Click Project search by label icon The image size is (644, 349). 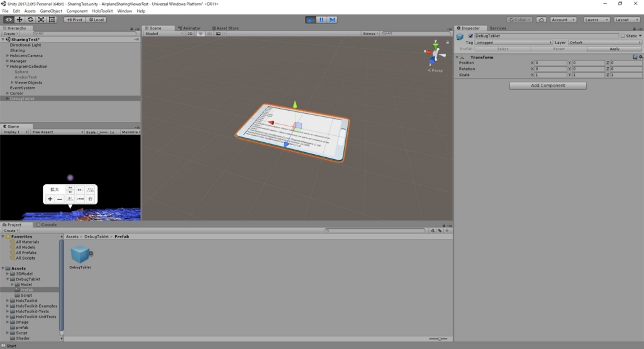point(440,231)
